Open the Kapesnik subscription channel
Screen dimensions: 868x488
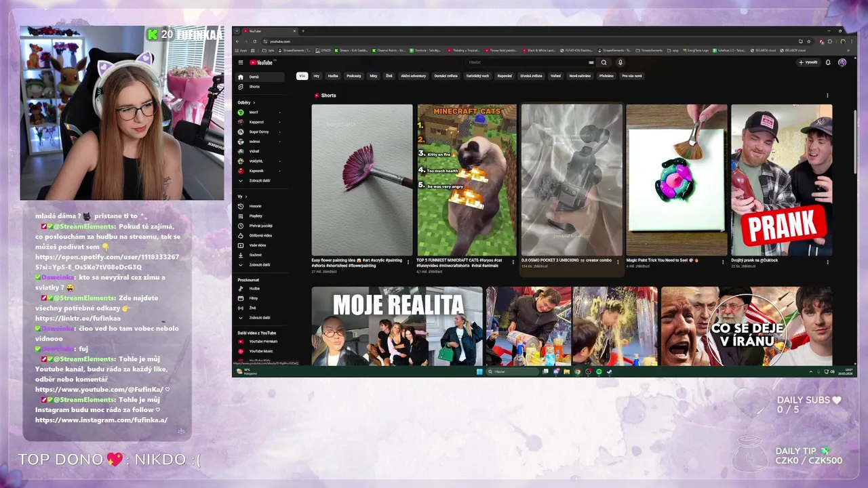pos(258,171)
